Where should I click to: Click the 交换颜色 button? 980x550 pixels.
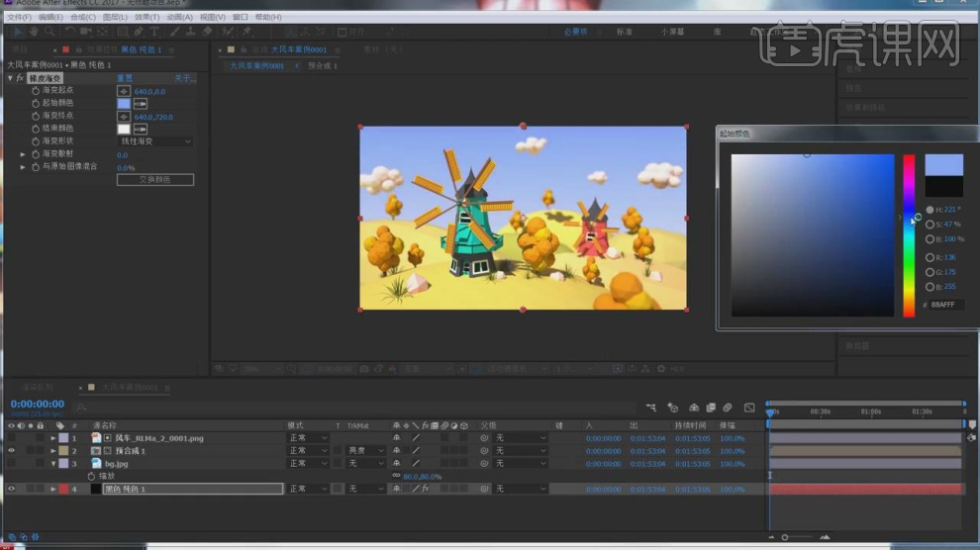pyautogui.click(x=154, y=180)
